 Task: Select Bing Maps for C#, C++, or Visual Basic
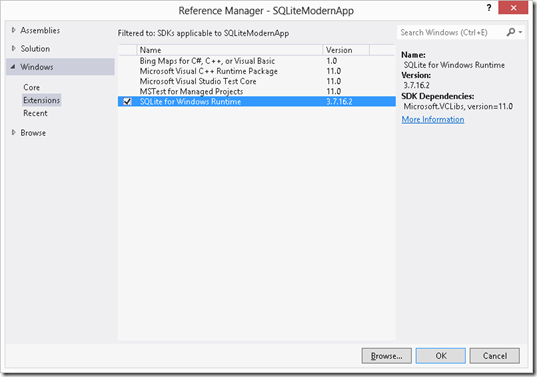[x=207, y=61]
